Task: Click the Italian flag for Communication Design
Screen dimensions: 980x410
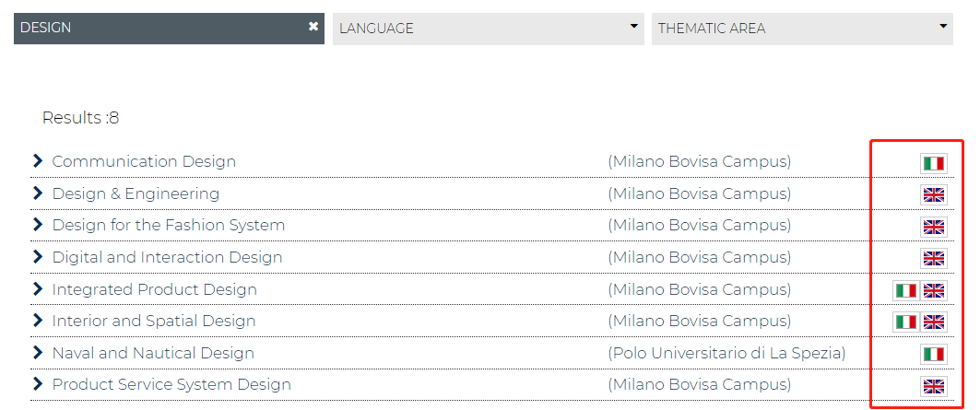Action: 934,163
